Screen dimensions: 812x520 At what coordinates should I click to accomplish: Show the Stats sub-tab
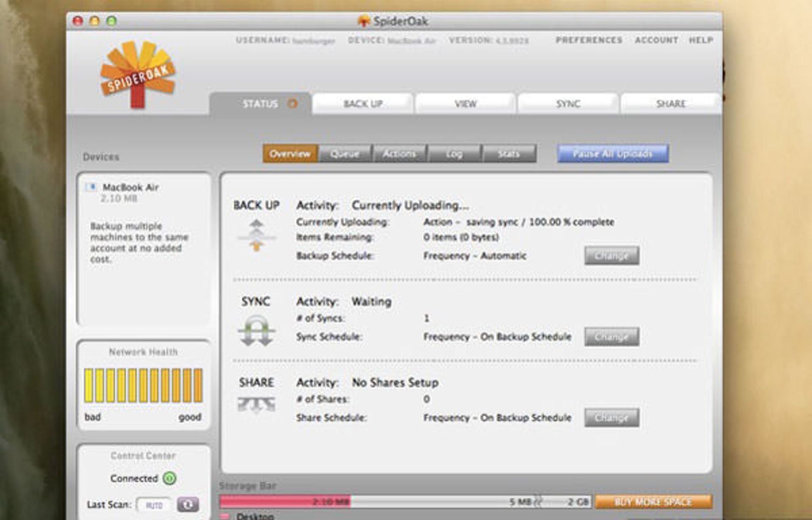click(x=509, y=154)
